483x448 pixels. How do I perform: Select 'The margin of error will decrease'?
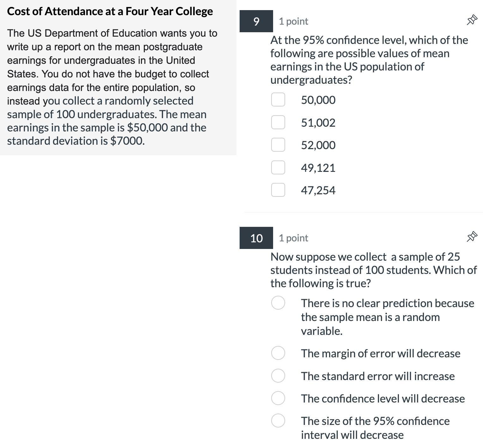coord(278,354)
